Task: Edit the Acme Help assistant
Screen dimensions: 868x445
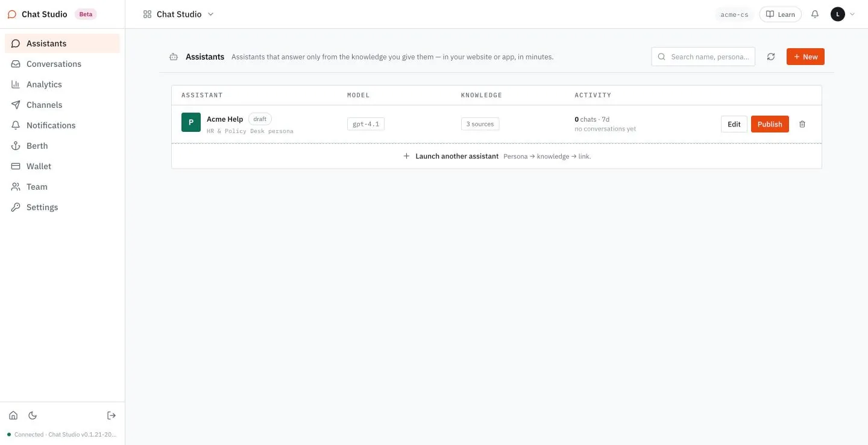Action: [734, 124]
